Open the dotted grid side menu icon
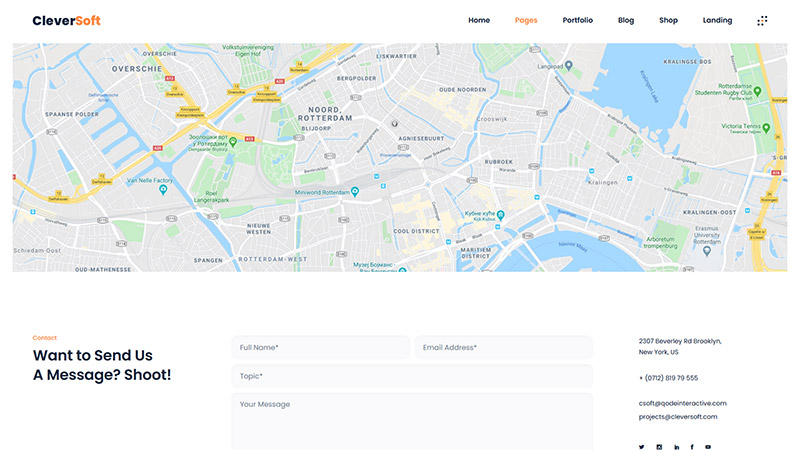The height and width of the screenshot is (450, 800). click(x=762, y=20)
